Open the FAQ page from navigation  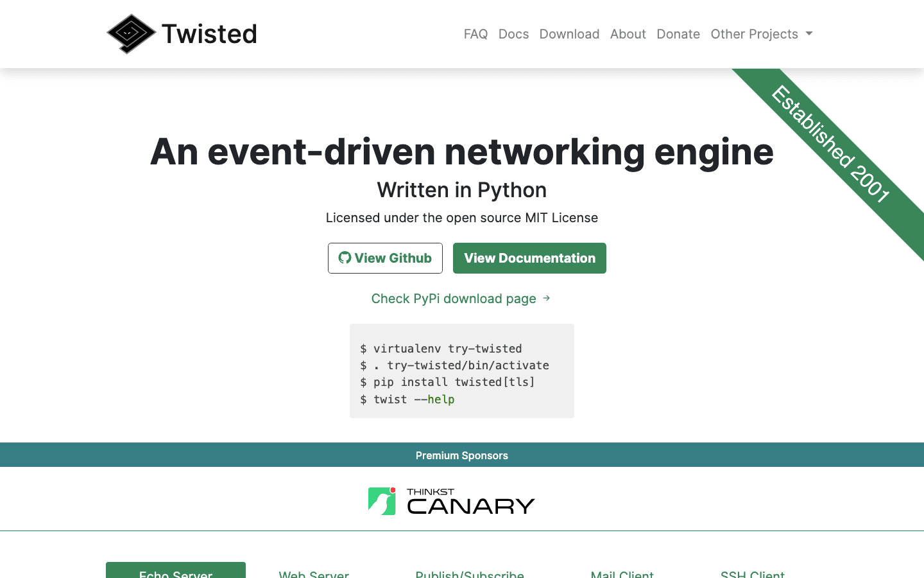pyautogui.click(x=475, y=34)
